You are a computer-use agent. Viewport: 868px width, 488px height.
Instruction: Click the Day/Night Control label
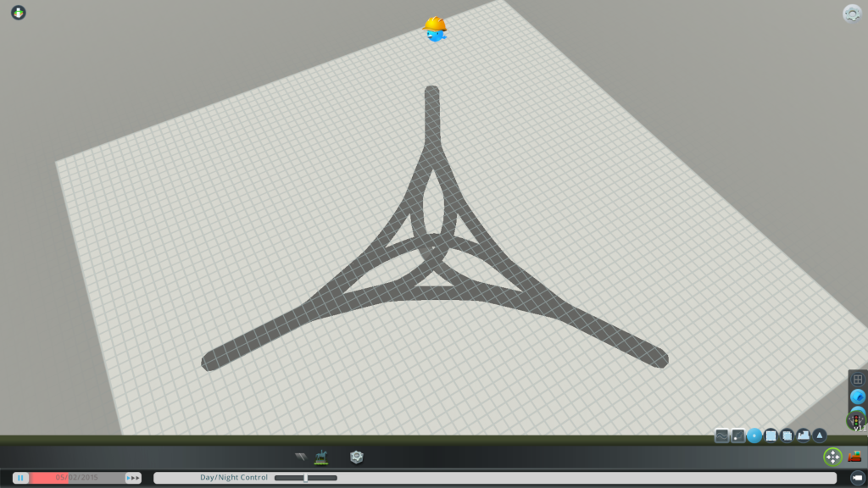pyautogui.click(x=234, y=478)
